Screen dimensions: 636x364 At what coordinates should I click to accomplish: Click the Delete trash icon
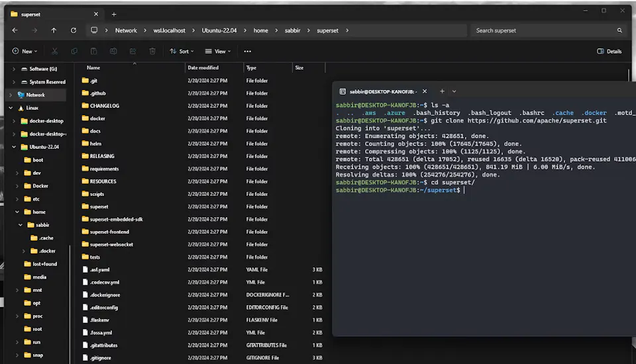[152, 51]
